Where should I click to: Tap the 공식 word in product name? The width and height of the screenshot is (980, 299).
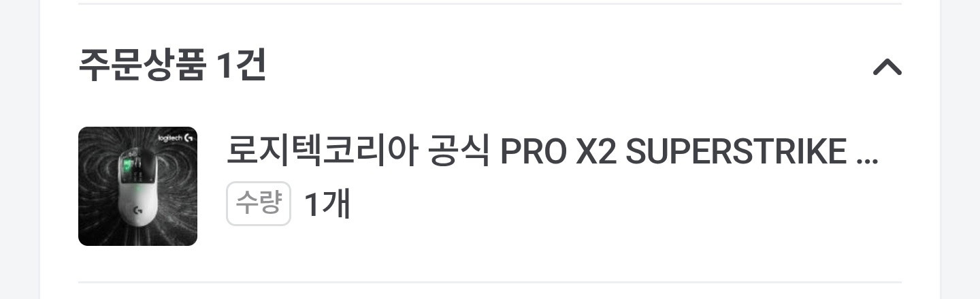[x=459, y=153]
